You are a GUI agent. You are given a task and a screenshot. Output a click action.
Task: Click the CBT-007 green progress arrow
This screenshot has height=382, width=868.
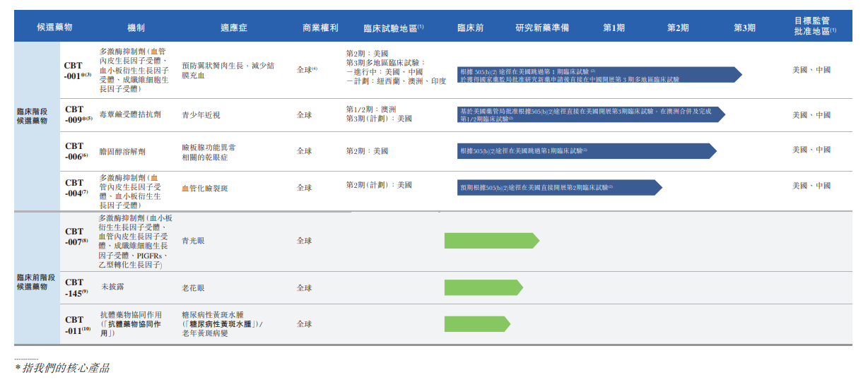(492, 241)
